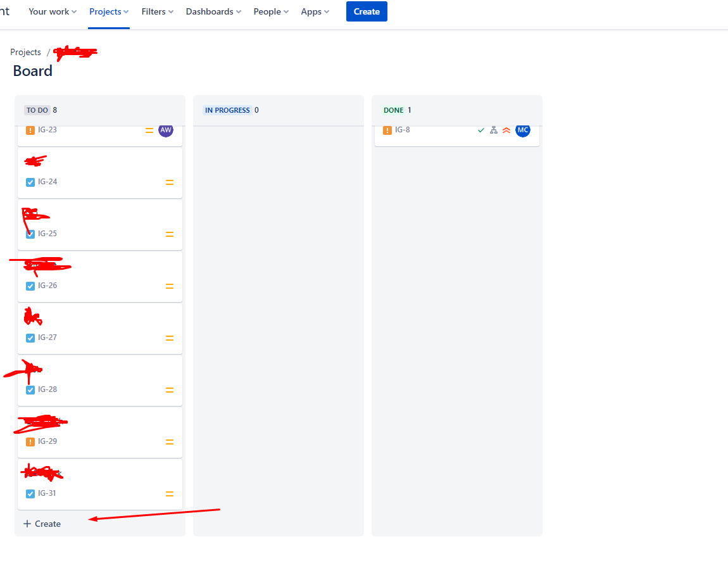The image size is (728, 568).
Task: Click the Done issue count 1
Action: tap(409, 110)
